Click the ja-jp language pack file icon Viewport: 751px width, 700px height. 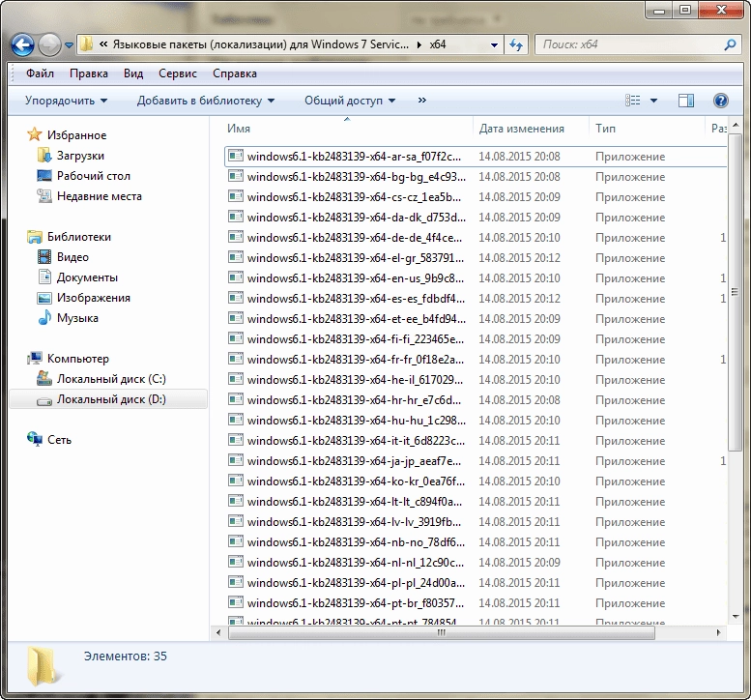[x=235, y=460]
